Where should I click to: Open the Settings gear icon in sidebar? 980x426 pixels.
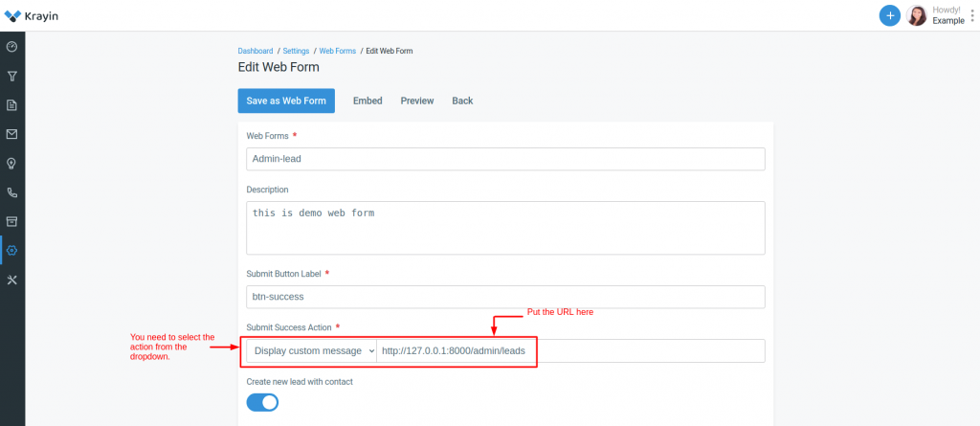[x=11, y=250]
